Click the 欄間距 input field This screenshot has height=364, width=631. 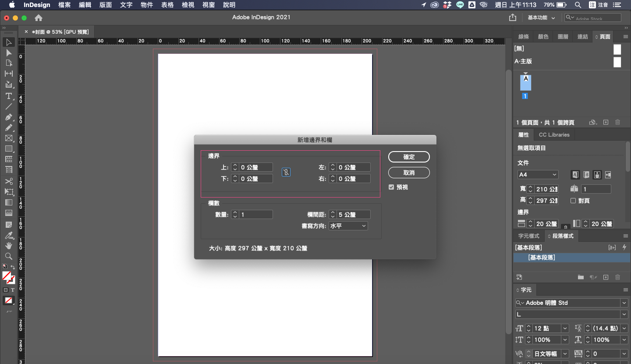(353, 215)
